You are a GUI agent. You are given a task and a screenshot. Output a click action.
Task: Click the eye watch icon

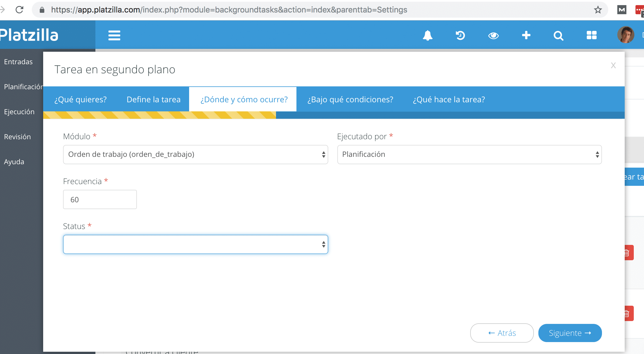[x=493, y=36]
